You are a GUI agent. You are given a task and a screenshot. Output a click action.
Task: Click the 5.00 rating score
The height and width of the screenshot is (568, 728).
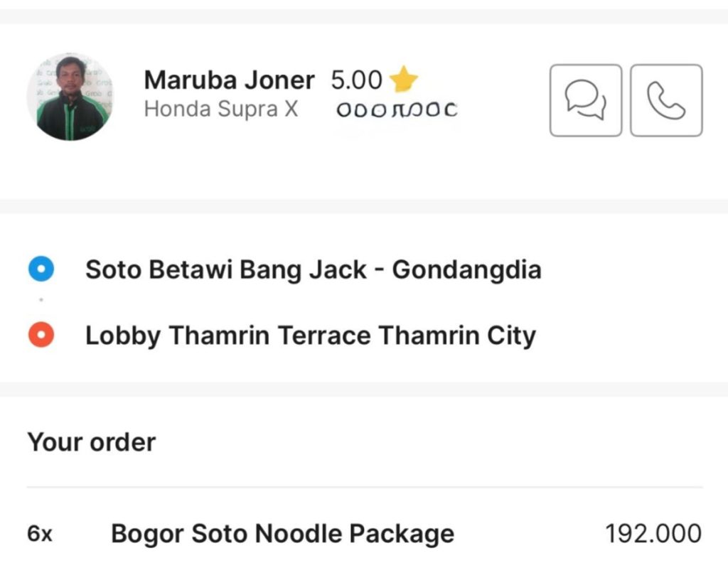pyautogui.click(x=356, y=80)
